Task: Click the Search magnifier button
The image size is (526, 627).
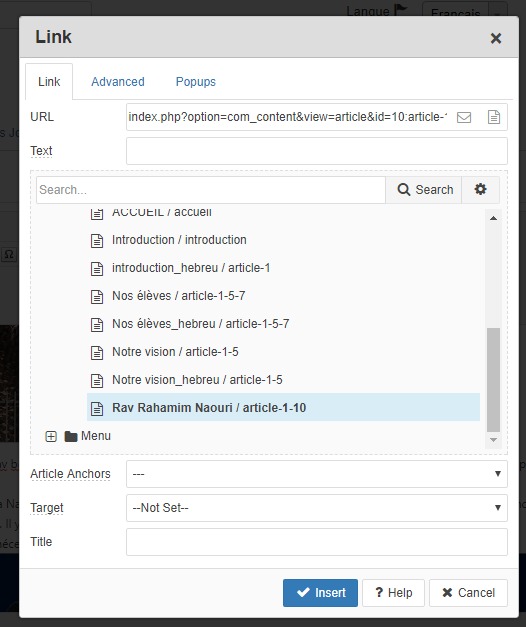Action: pos(424,190)
